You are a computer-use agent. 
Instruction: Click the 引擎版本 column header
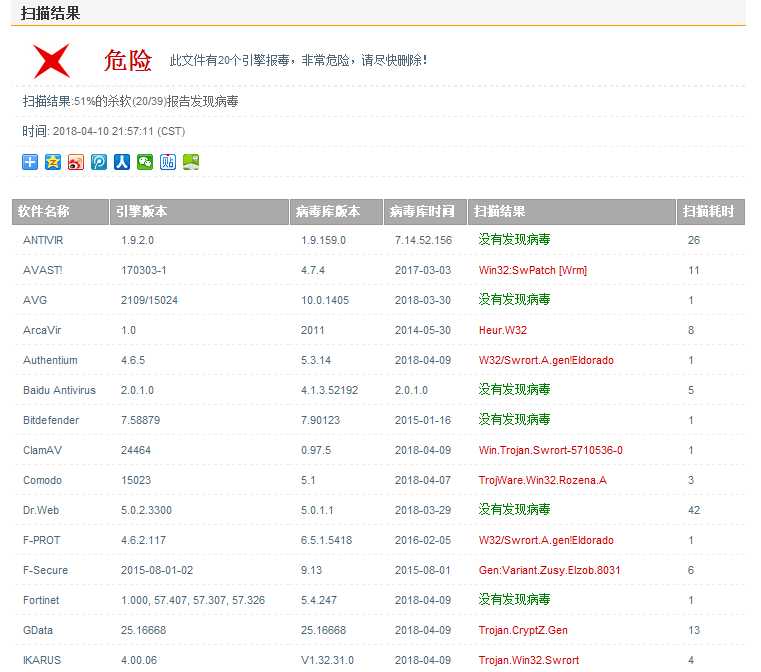tap(199, 212)
